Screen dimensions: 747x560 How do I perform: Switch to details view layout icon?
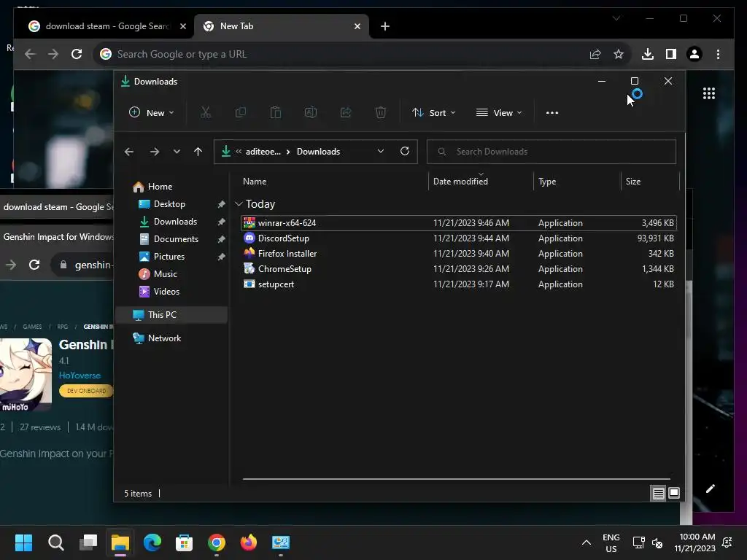tap(658, 494)
